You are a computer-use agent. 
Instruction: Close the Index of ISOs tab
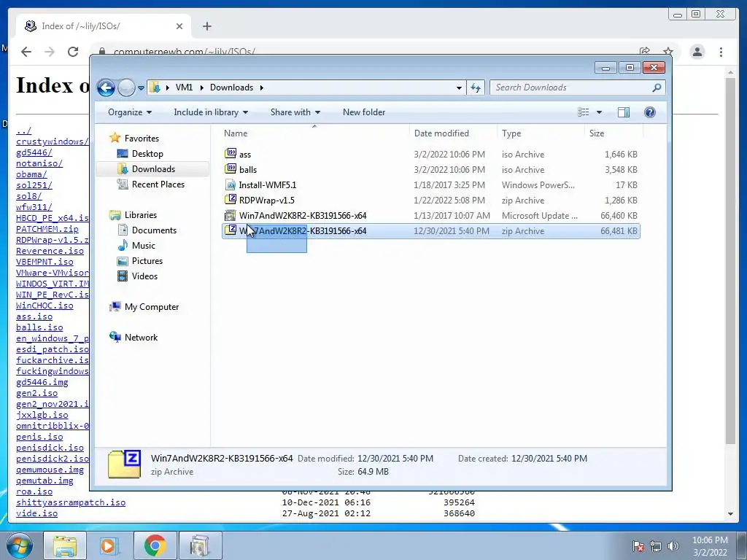click(179, 26)
